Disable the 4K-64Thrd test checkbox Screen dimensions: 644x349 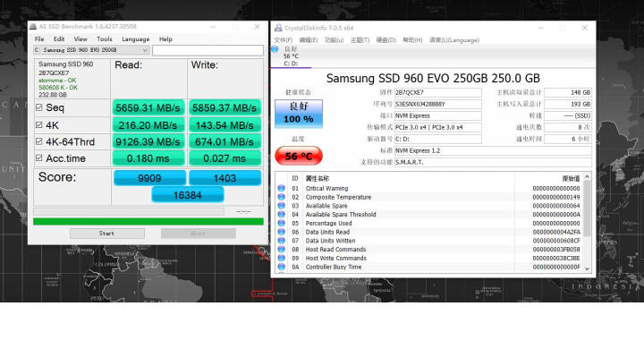(x=39, y=141)
